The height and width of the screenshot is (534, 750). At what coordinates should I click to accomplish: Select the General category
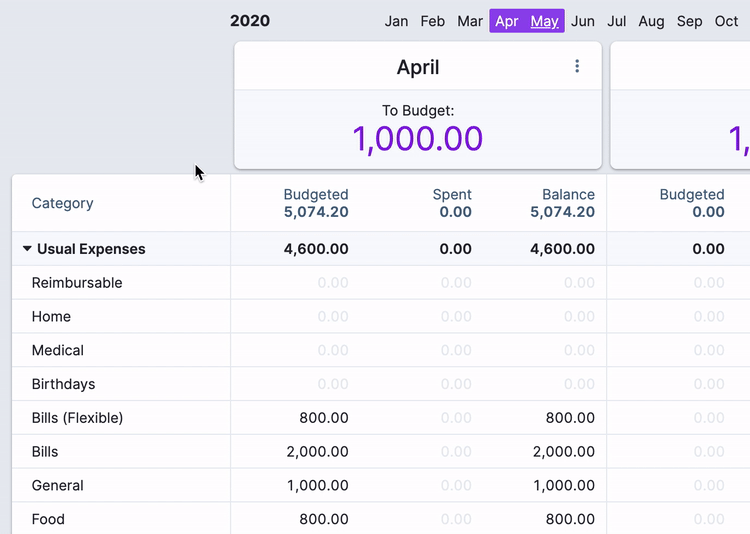tap(57, 485)
